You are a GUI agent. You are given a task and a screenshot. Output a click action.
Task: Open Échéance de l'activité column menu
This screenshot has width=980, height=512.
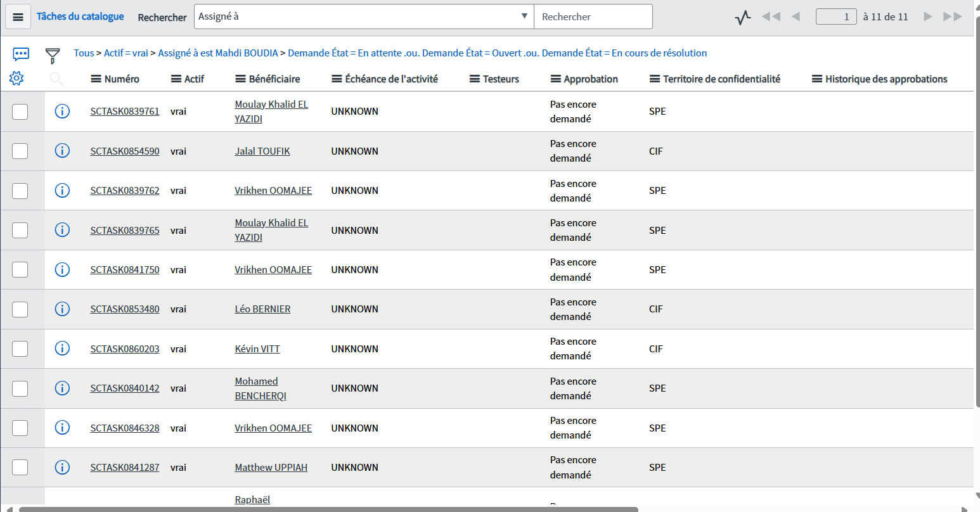[337, 79]
